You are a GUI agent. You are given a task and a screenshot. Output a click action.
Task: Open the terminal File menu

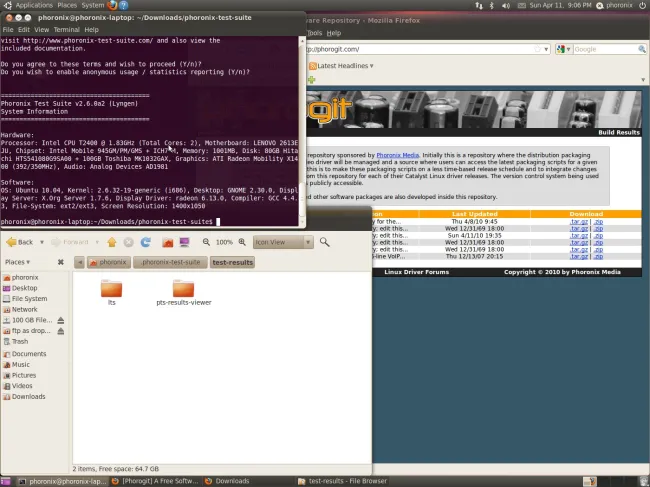(8, 29)
